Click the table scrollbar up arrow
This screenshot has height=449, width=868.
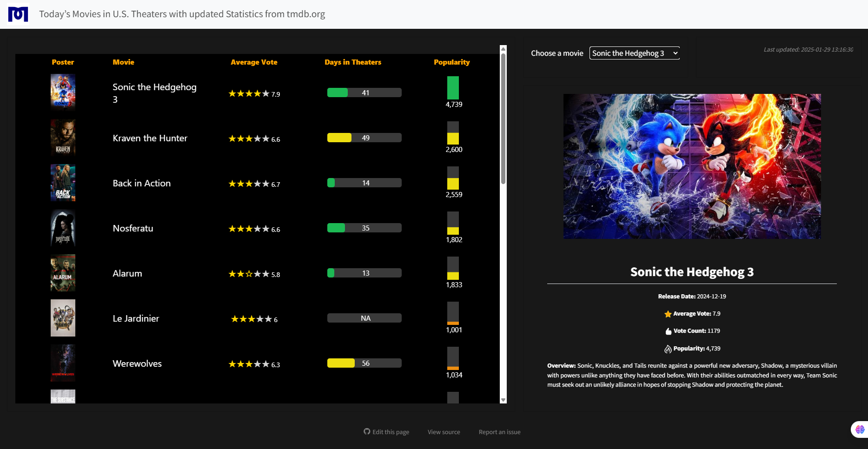point(503,48)
